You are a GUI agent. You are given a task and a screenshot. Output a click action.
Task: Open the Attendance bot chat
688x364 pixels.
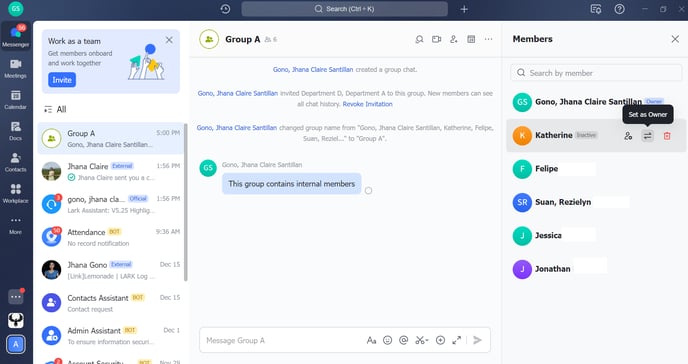pos(111,237)
